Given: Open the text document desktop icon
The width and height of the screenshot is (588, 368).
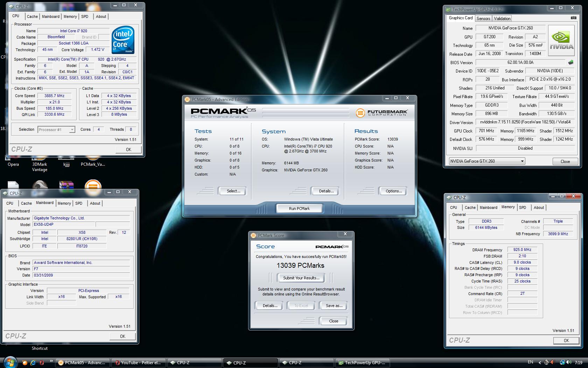Looking at the screenshot, I should click(x=13, y=185).
